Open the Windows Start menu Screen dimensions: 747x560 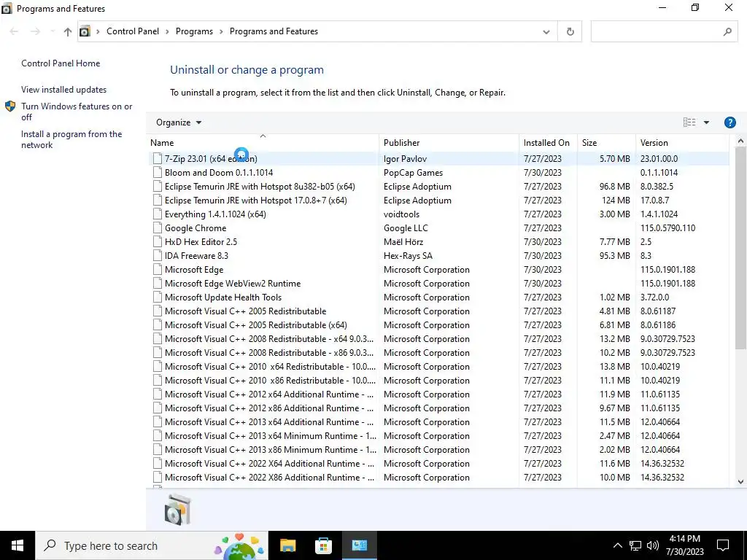(x=18, y=545)
